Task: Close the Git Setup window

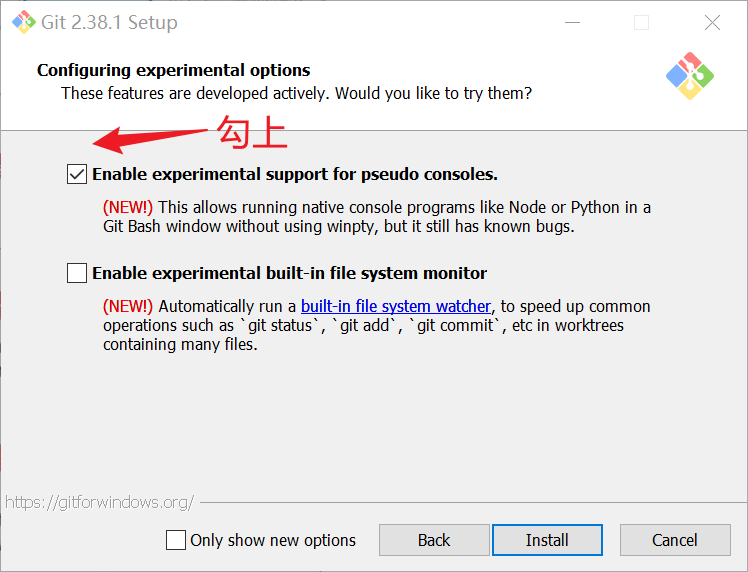Action: point(712,22)
